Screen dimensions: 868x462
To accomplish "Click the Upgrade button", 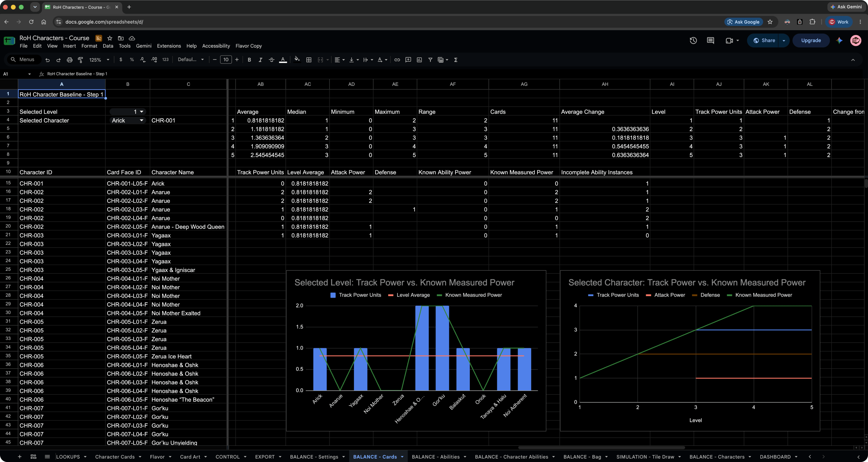I will pyautogui.click(x=811, y=40).
